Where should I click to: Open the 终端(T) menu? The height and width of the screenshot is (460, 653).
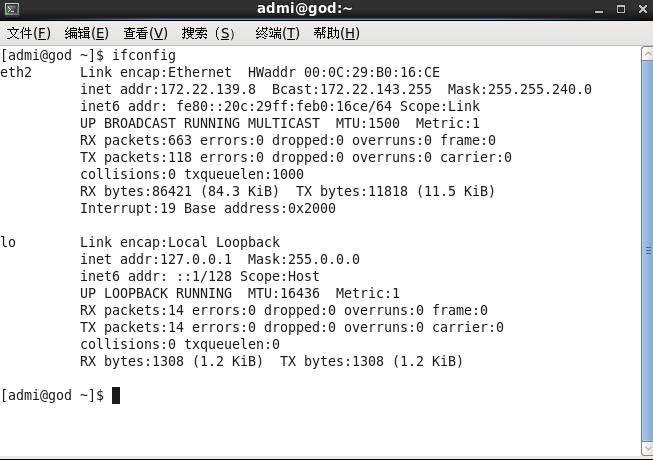(x=277, y=33)
